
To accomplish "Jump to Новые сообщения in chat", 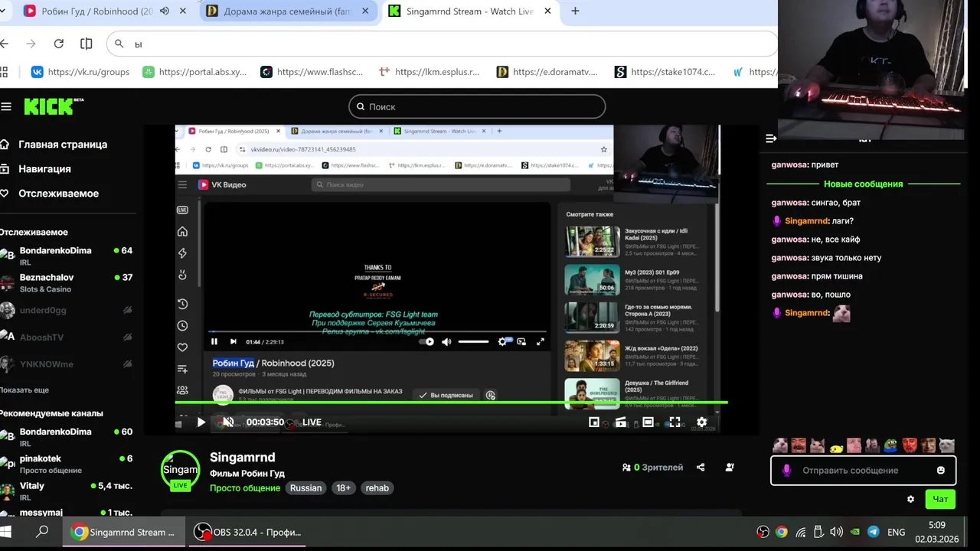I will [863, 184].
